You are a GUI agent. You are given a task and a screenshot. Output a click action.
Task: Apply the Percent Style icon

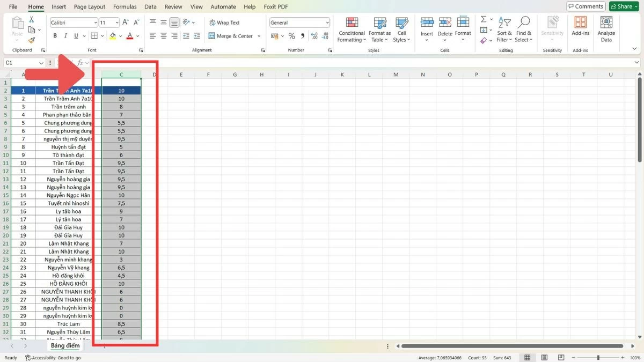tap(292, 36)
